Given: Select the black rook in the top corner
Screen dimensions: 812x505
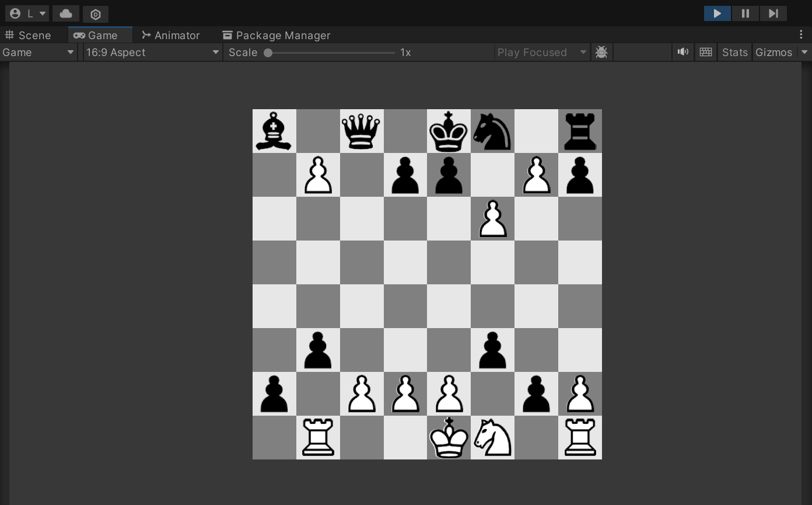Looking at the screenshot, I should (580, 131).
